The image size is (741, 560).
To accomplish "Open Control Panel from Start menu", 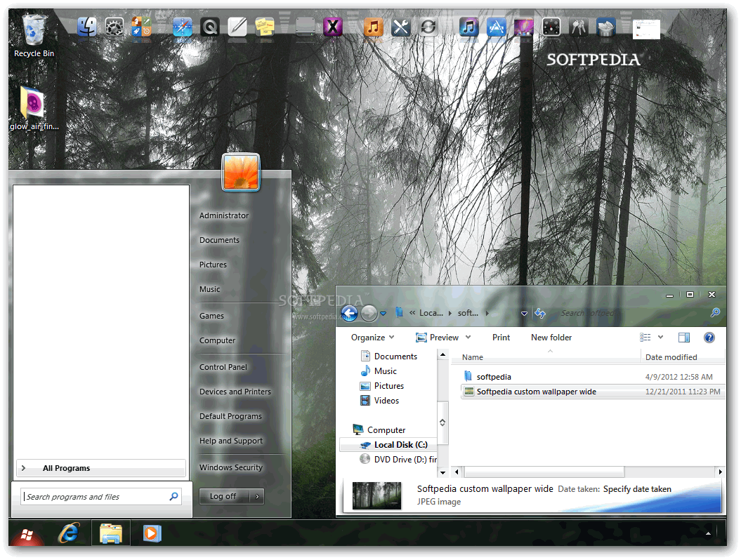I will [x=223, y=367].
